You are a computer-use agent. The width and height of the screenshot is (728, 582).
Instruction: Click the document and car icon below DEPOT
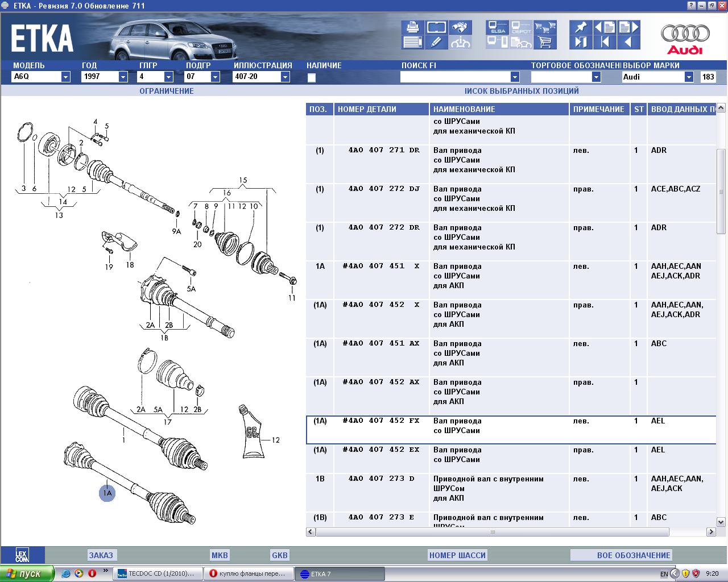(521, 42)
